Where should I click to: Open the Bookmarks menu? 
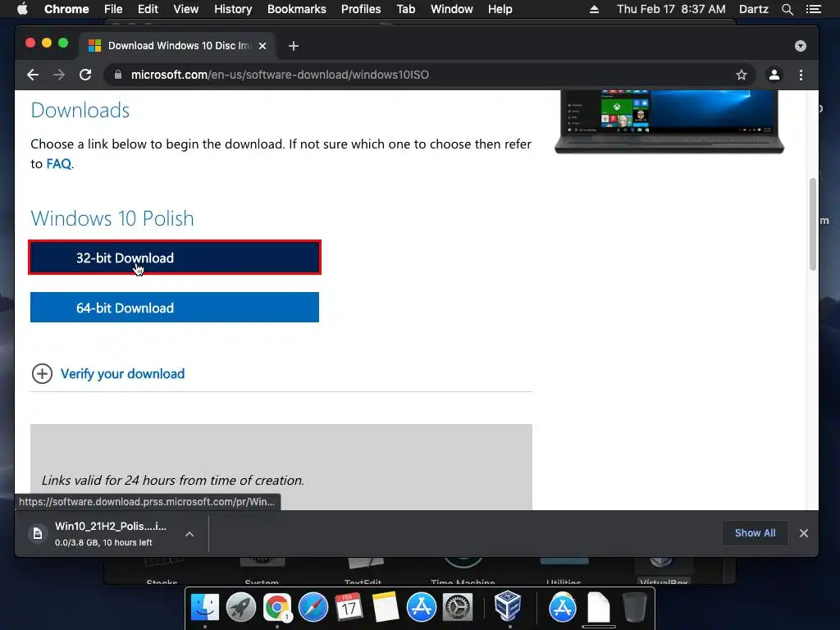coord(297,9)
